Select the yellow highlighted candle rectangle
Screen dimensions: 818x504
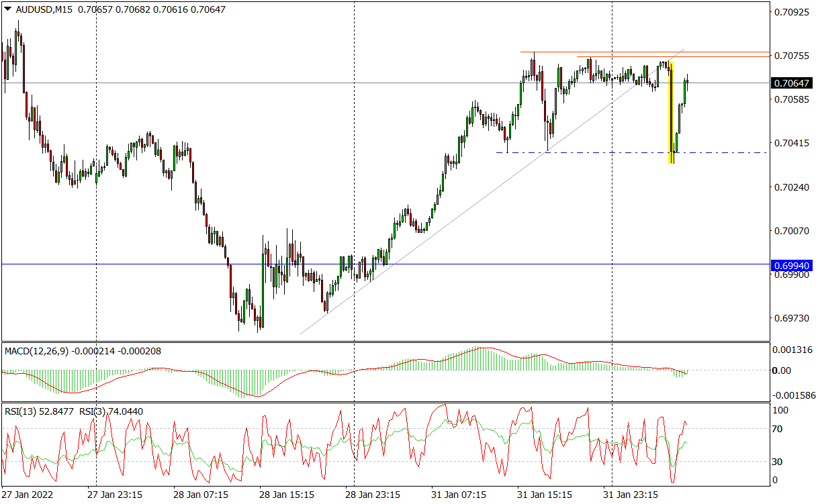click(671, 112)
